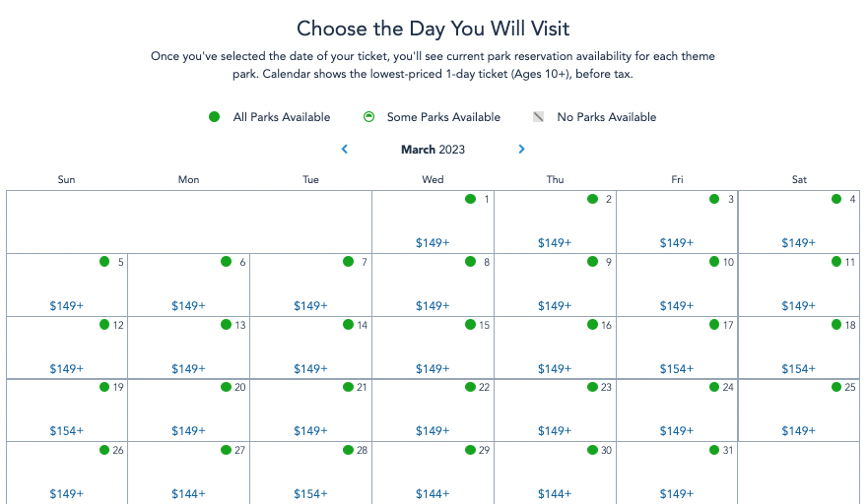Click green availability dot on March 19
Viewport: 867px width, 504px height.
tap(103, 387)
